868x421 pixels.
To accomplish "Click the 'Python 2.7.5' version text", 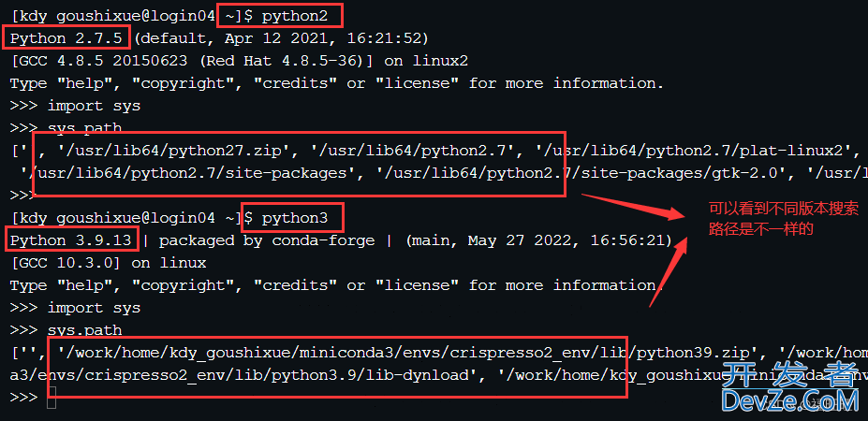I will coord(66,38).
